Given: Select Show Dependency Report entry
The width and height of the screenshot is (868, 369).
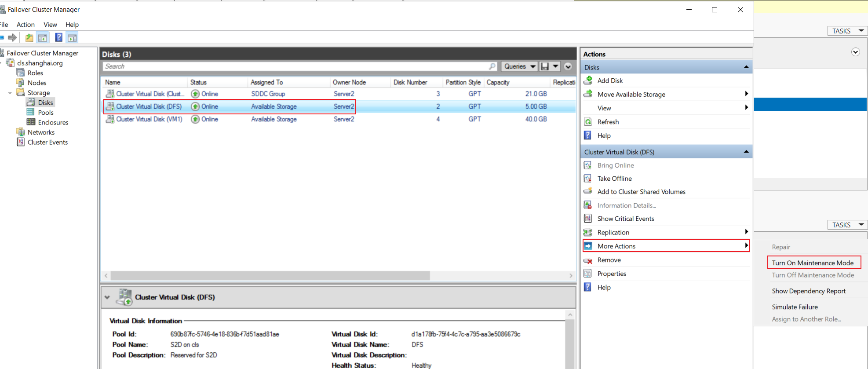Looking at the screenshot, I should click(809, 291).
